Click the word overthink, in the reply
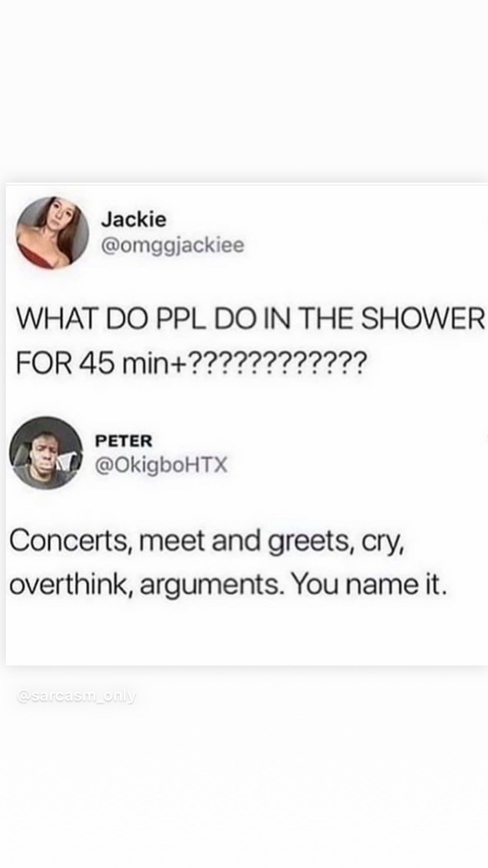Image resolution: width=488 pixels, height=868 pixels. tap(70, 586)
